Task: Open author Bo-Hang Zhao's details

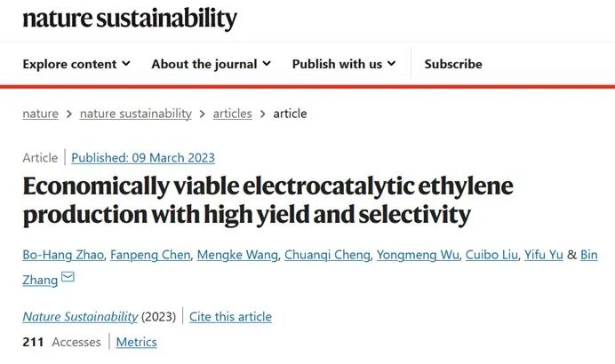Action: coord(63,255)
